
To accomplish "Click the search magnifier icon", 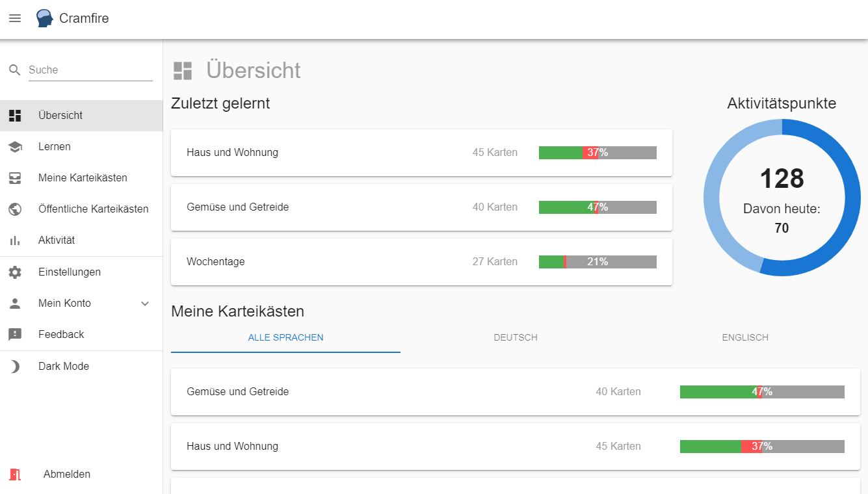I will (13, 68).
